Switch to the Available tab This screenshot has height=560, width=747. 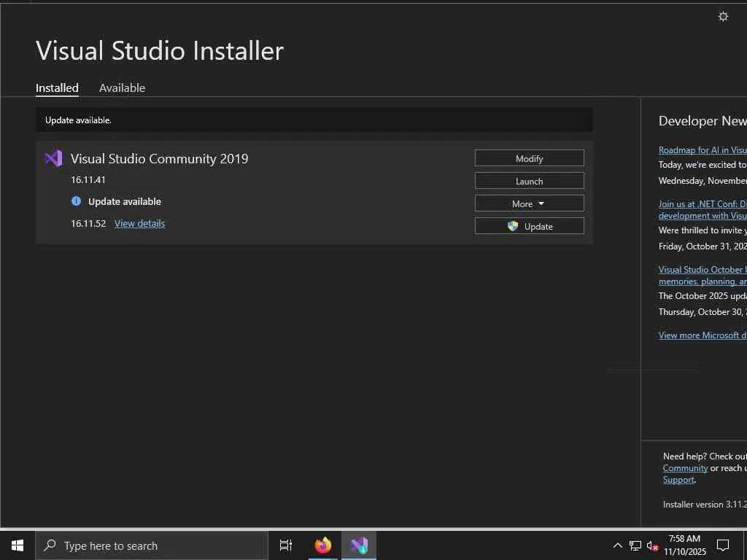pyautogui.click(x=122, y=88)
